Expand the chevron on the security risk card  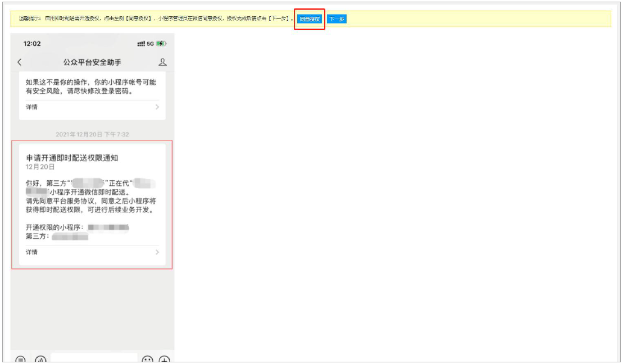coord(157,107)
